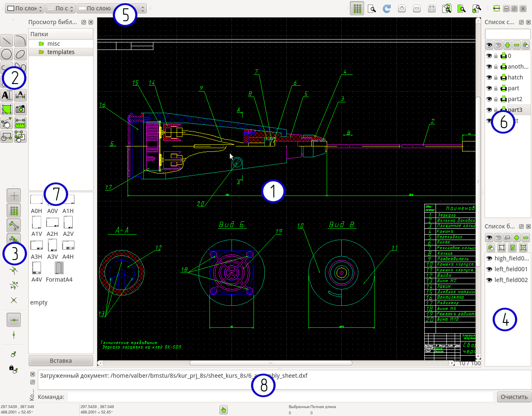Hide the hatch layer
Image resolution: width=532 pixels, height=416 pixels.
coord(489,77)
